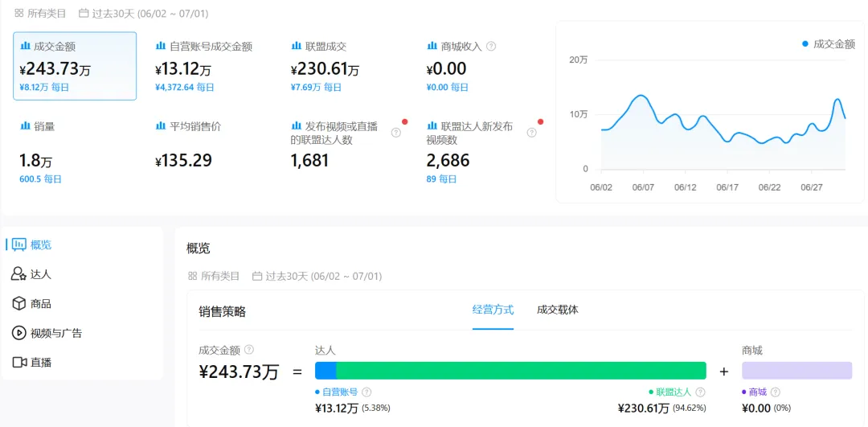Click the 达人 person icon in sidebar

(19, 273)
